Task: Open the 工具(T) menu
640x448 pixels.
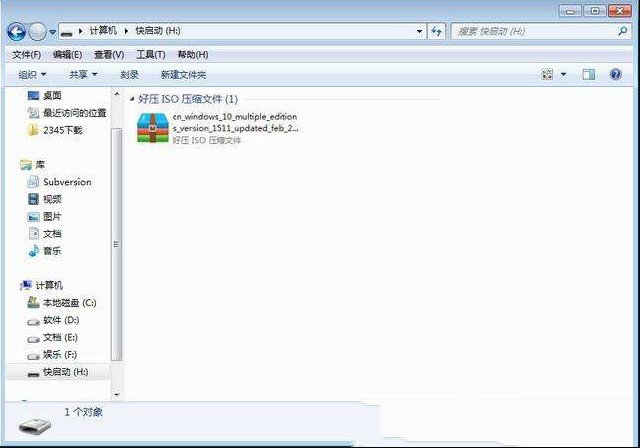Action: (x=151, y=54)
